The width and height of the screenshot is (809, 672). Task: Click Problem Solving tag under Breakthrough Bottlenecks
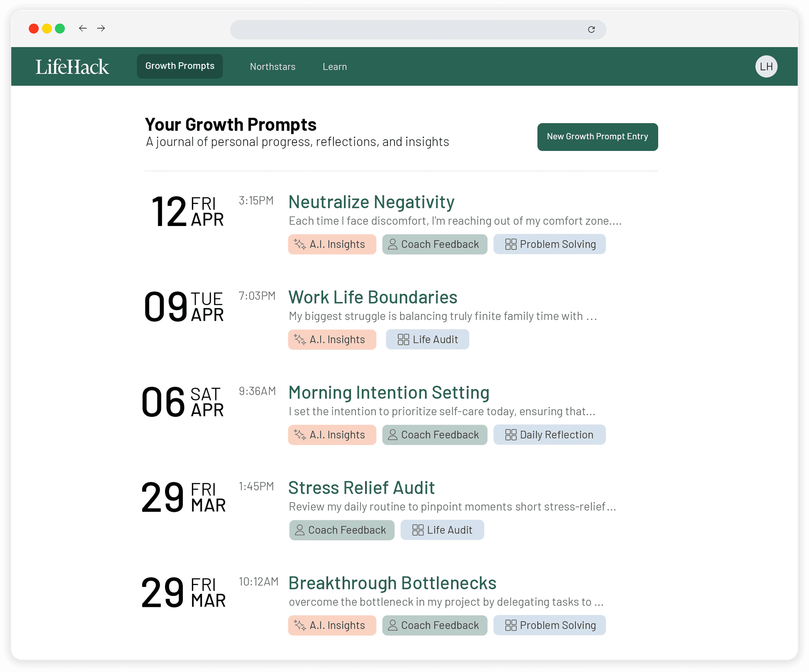549,625
